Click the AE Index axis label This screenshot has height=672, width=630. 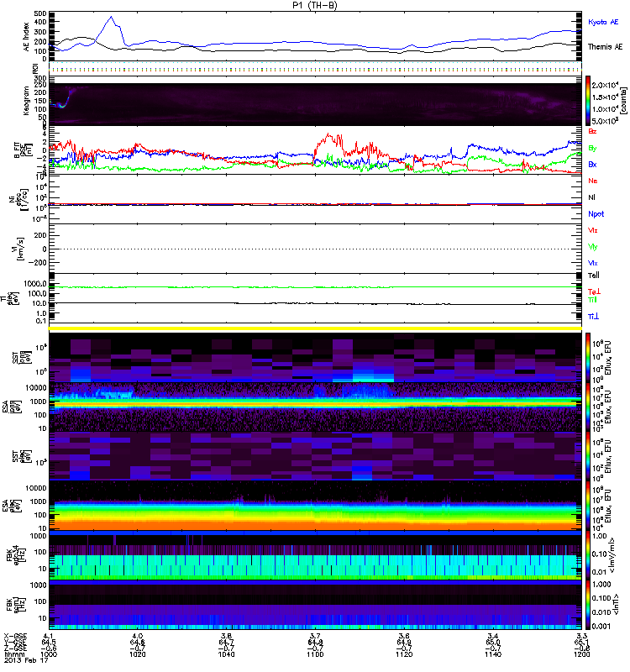(x=27, y=37)
